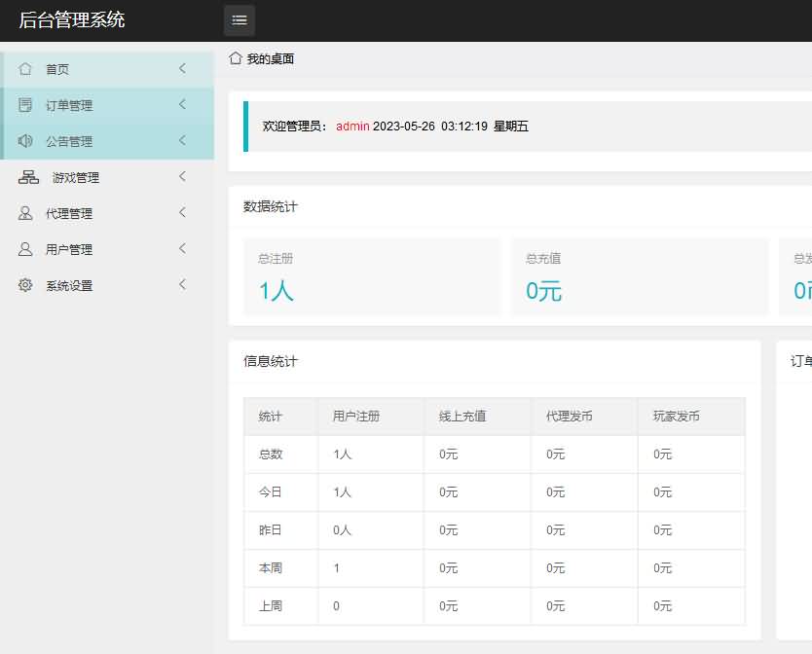Expand the 公告管理 submenu arrow

[x=182, y=140]
